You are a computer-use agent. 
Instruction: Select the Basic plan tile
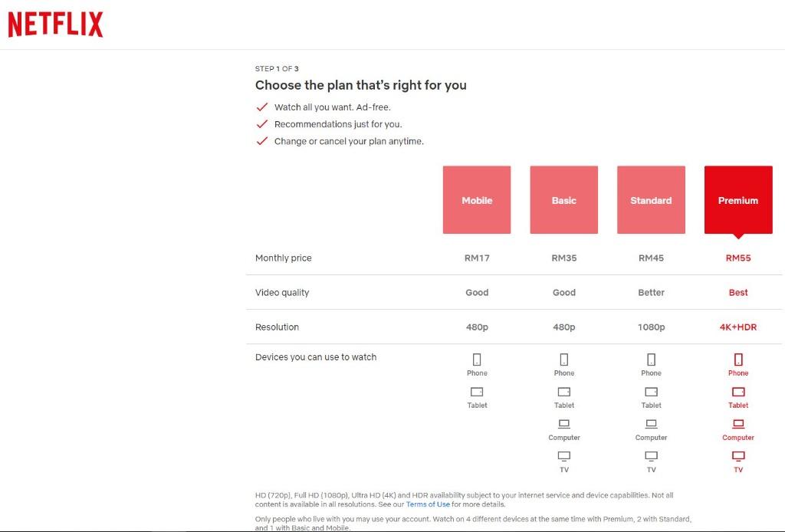(x=563, y=199)
